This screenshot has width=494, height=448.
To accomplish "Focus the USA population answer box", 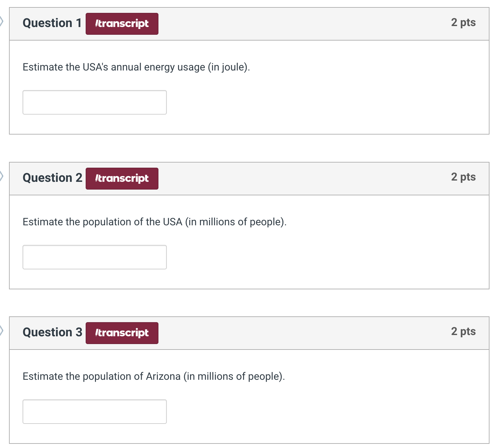I will pyautogui.click(x=95, y=257).
